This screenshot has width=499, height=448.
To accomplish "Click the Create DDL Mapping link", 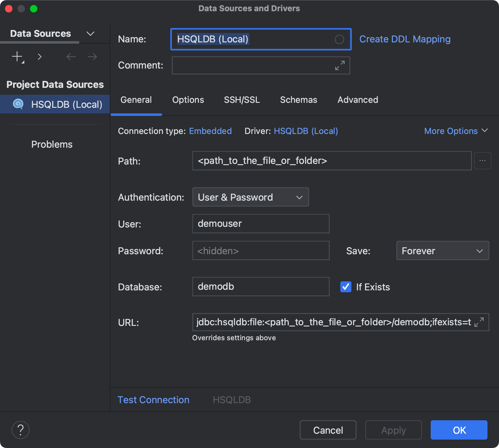I will click(x=405, y=39).
